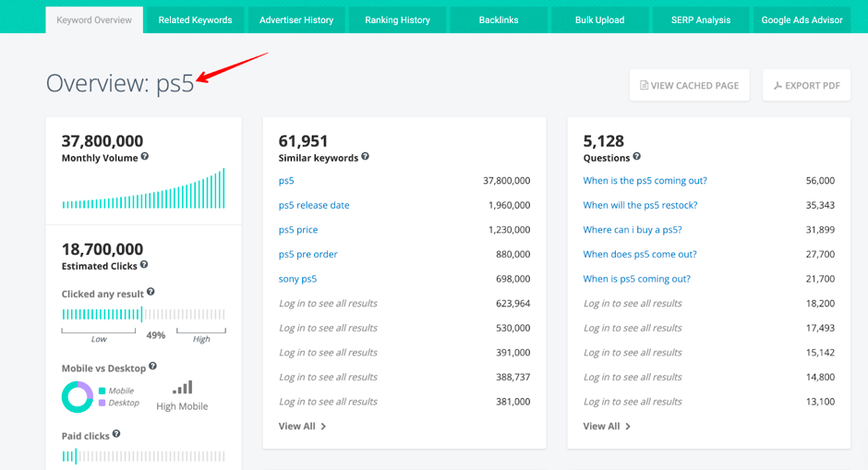Viewport: 868px width, 470px height.
Task: Open 'When will the ps5 restock?' question
Action: [640, 205]
